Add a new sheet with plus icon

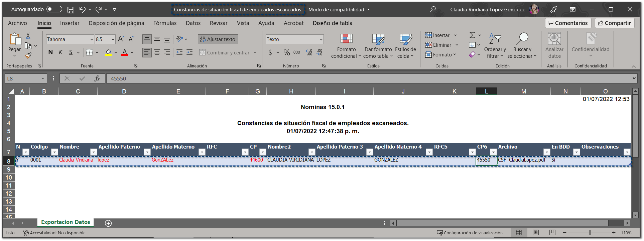pos(108,223)
